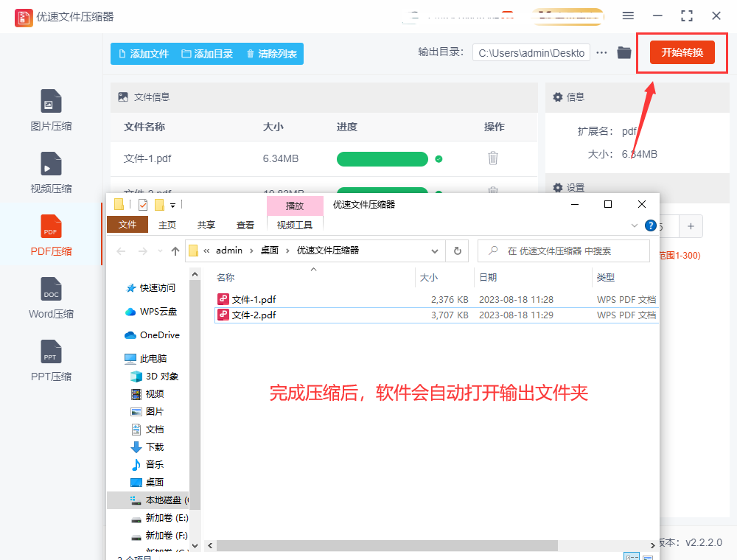Click the plus stepper in settings panel
737x560 pixels.
[x=691, y=226]
